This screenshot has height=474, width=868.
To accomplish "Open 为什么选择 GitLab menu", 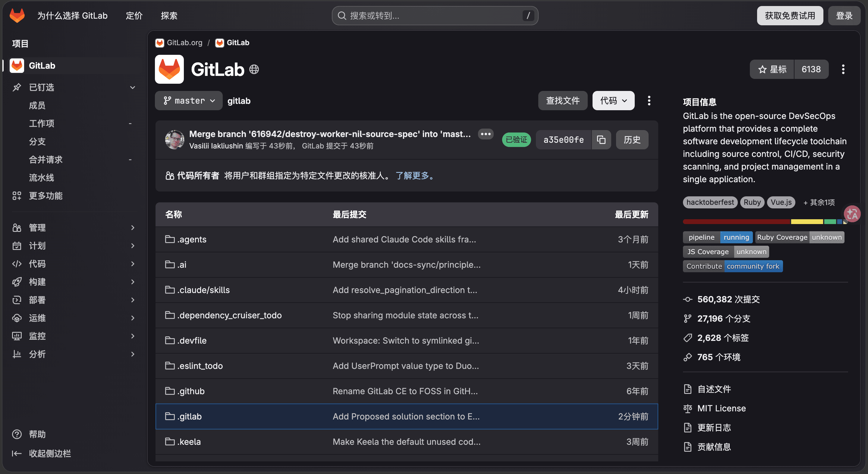I will coord(72,15).
